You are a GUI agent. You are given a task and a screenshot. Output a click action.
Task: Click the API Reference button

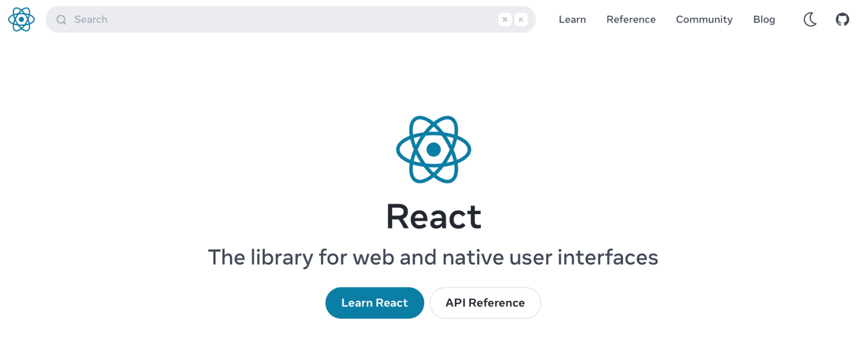pyautogui.click(x=485, y=303)
